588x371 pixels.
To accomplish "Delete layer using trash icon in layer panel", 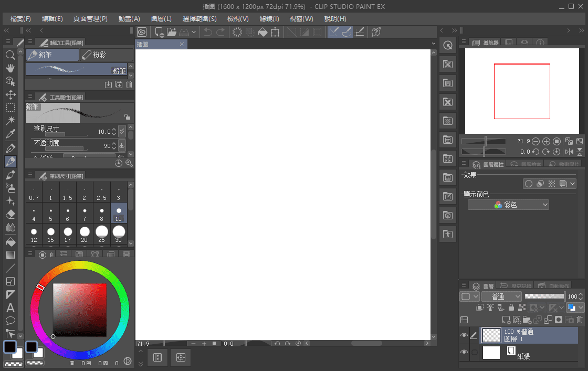I will [580, 320].
